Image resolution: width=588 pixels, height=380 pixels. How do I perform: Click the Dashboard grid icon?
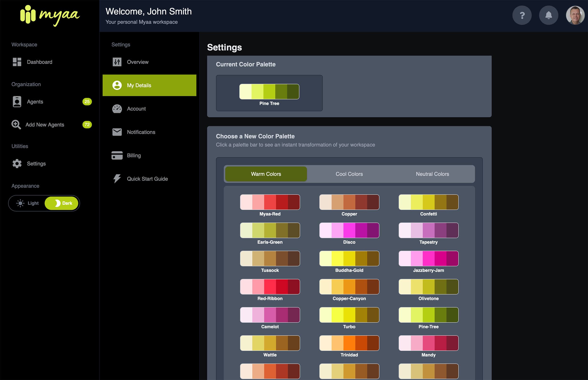pos(17,62)
